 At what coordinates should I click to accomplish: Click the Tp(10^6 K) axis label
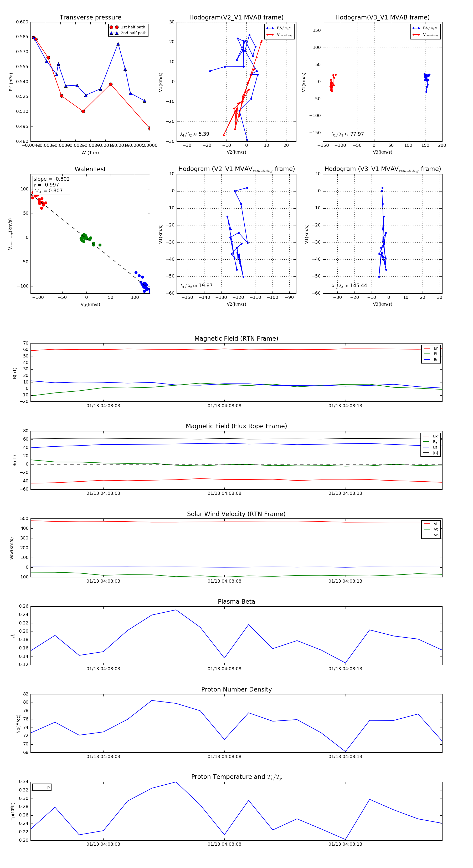click(13, 811)
